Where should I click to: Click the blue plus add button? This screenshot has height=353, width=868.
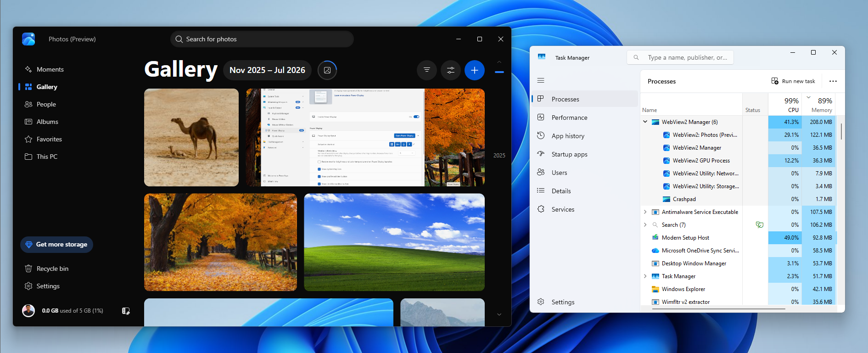[475, 70]
